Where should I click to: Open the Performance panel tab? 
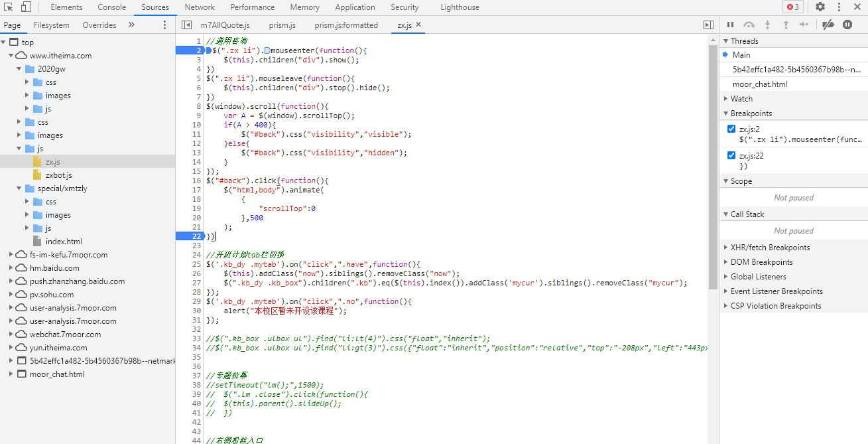click(253, 7)
